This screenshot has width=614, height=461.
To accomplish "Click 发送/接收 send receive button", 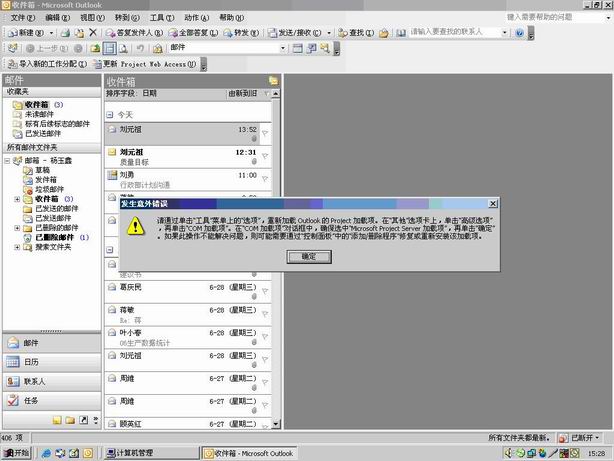I will [294, 33].
